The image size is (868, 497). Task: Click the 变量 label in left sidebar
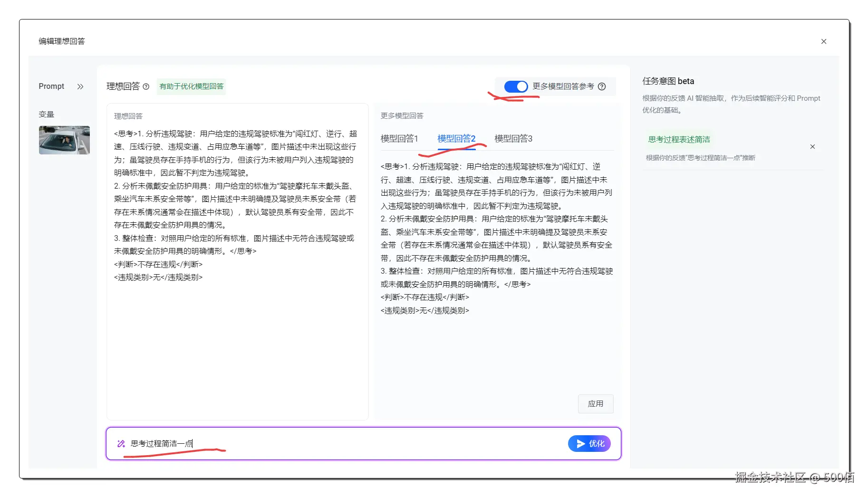(x=47, y=115)
